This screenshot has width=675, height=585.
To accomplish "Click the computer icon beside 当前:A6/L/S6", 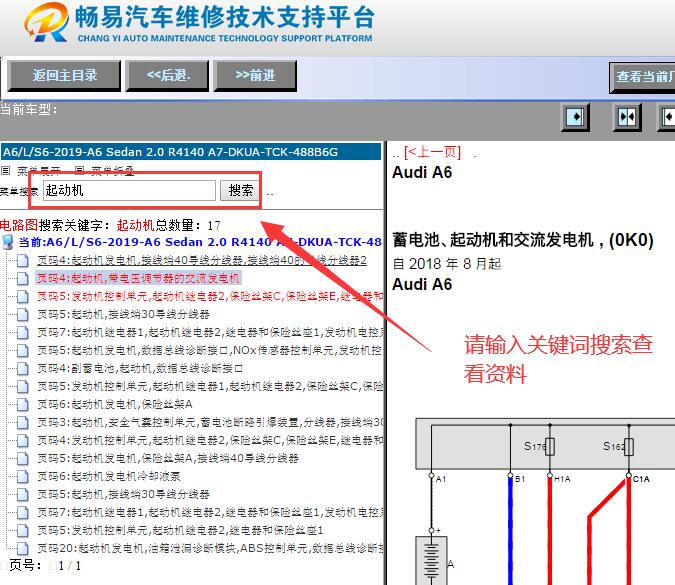I will pyautogui.click(x=8, y=242).
